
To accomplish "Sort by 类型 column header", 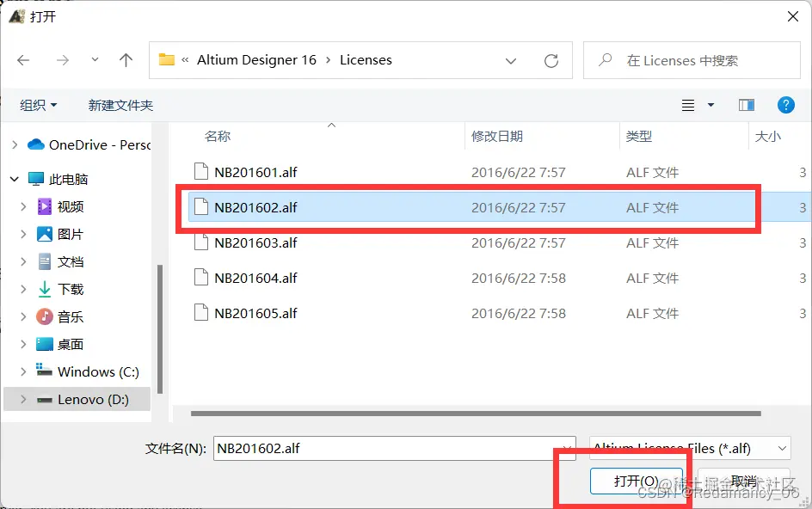I will (x=639, y=136).
